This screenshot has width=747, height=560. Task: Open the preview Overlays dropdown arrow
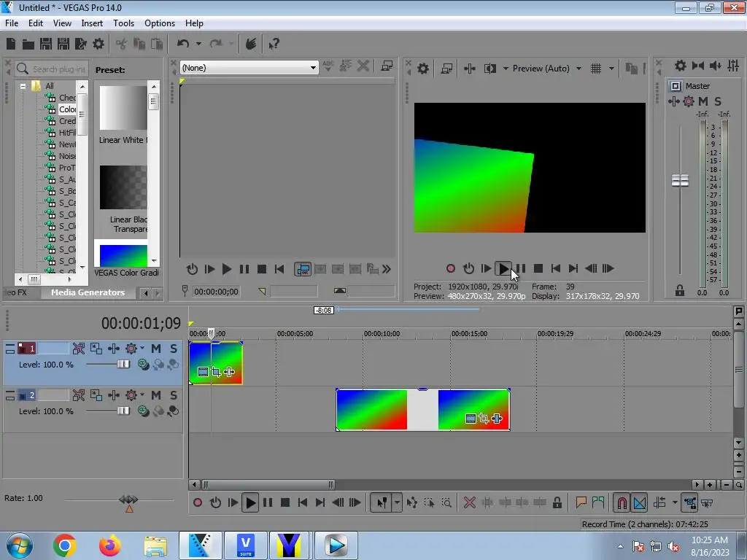(612, 69)
